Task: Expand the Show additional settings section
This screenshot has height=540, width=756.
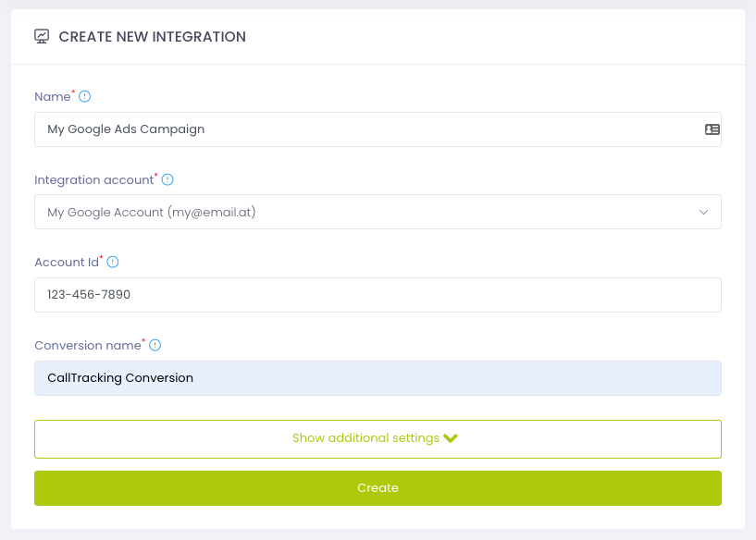Action: [x=377, y=438]
